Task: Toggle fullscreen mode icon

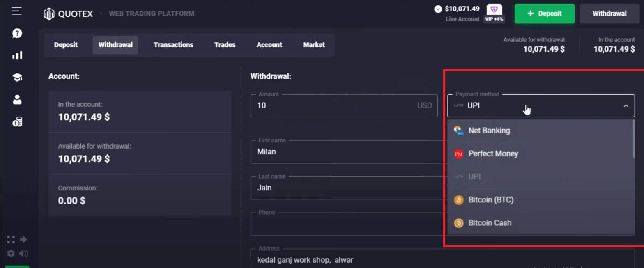Action: (11, 239)
